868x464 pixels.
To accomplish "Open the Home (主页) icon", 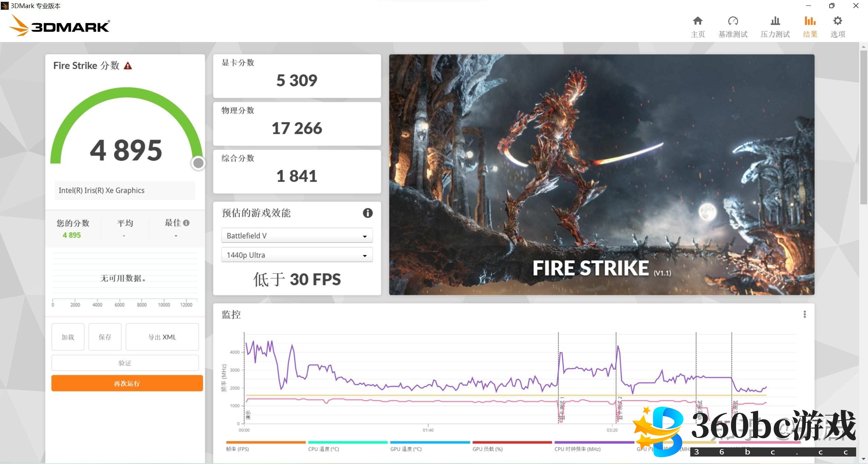I will (697, 21).
